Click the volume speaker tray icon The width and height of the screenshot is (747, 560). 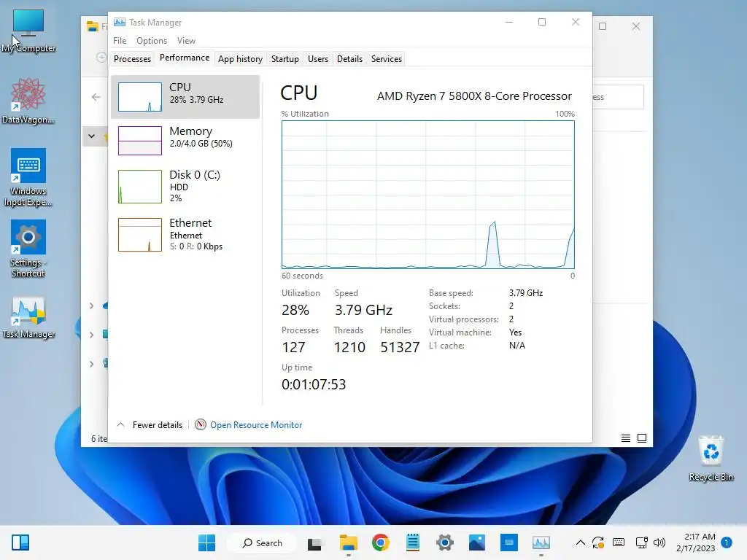click(x=659, y=542)
